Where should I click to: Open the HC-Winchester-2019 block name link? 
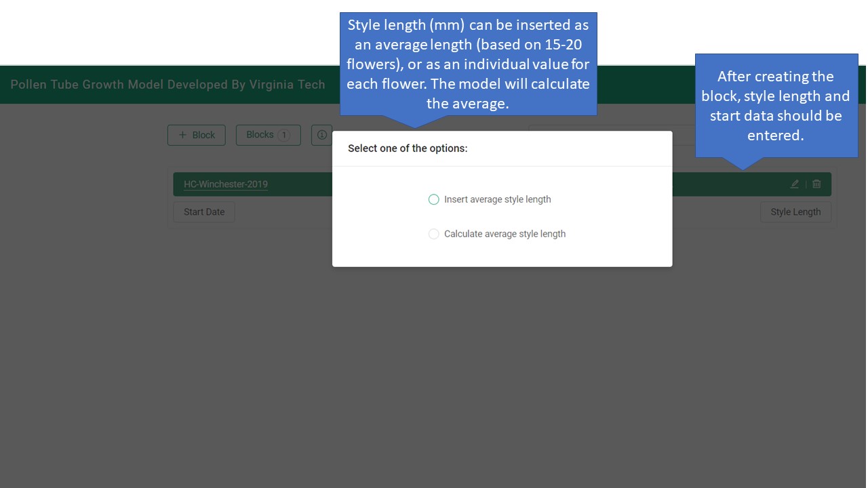[225, 184]
